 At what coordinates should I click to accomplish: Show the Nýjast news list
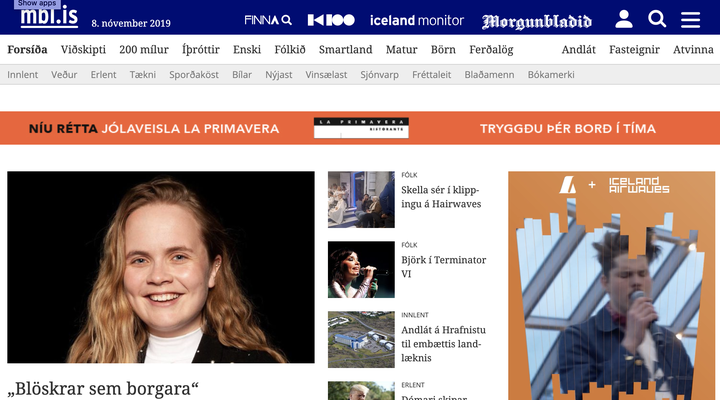pyautogui.click(x=278, y=74)
